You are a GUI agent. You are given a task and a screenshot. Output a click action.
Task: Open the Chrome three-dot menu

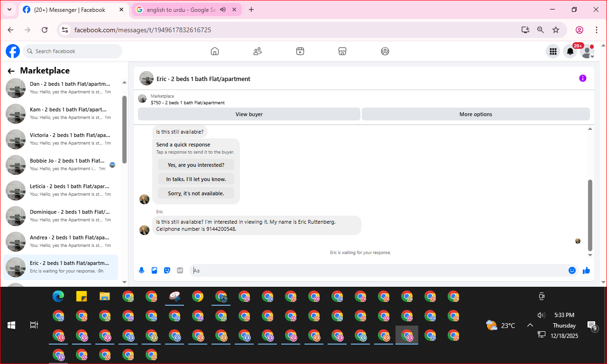[x=596, y=30]
